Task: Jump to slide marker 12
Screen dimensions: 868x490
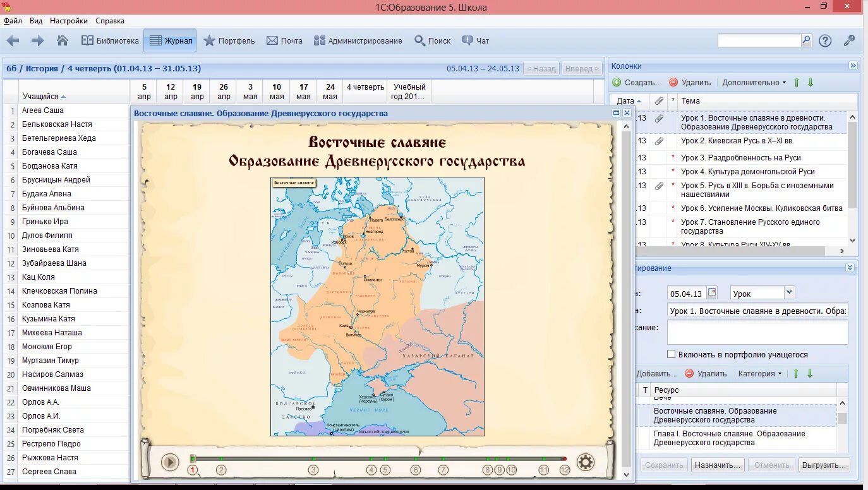Action: (565, 470)
